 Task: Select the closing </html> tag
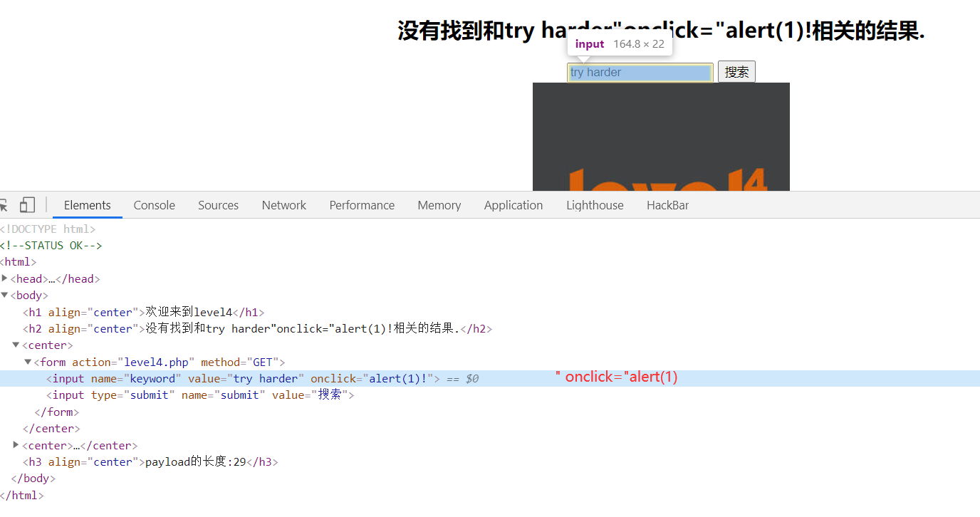[x=22, y=496]
